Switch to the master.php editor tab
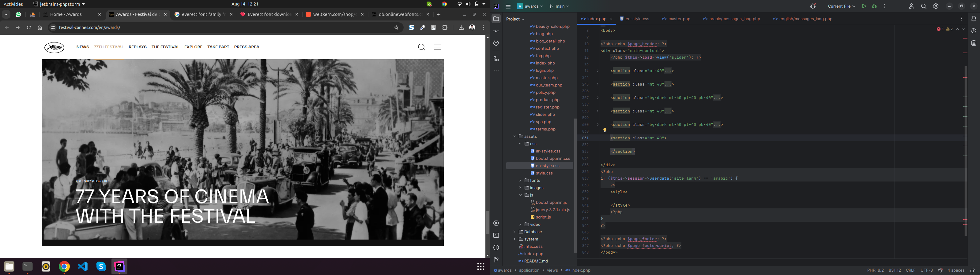 (x=679, y=19)
